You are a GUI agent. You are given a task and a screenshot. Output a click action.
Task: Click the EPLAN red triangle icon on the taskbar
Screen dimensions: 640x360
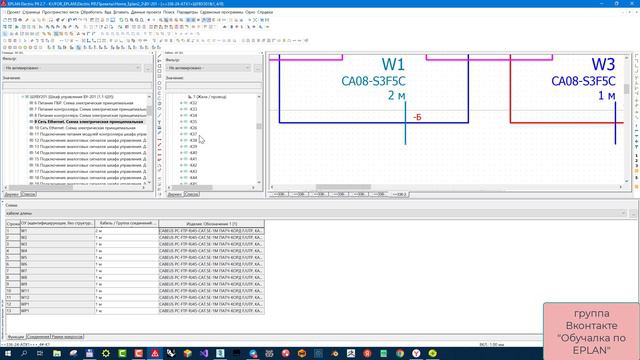(155, 353)
